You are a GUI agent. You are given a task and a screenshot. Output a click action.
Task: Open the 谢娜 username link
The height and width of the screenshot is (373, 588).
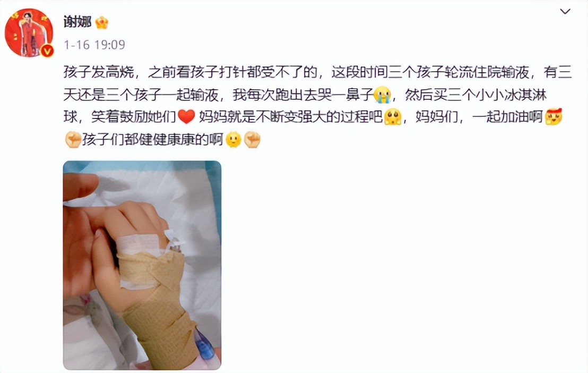(x=77, y=22)
